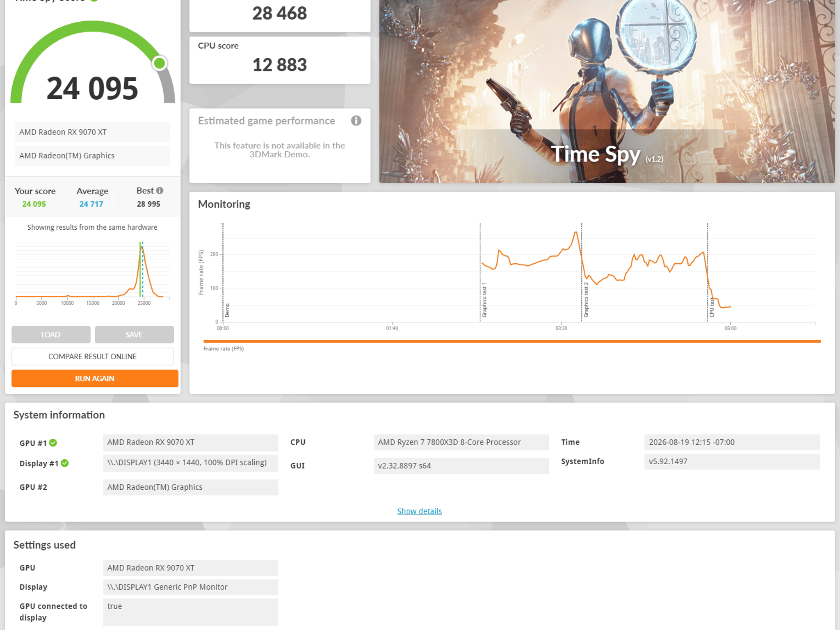This screenshot has width=840, height=630.
Task: Click the score distribution histogram chart
Action: pyautogui.click(x=93, y=272)
